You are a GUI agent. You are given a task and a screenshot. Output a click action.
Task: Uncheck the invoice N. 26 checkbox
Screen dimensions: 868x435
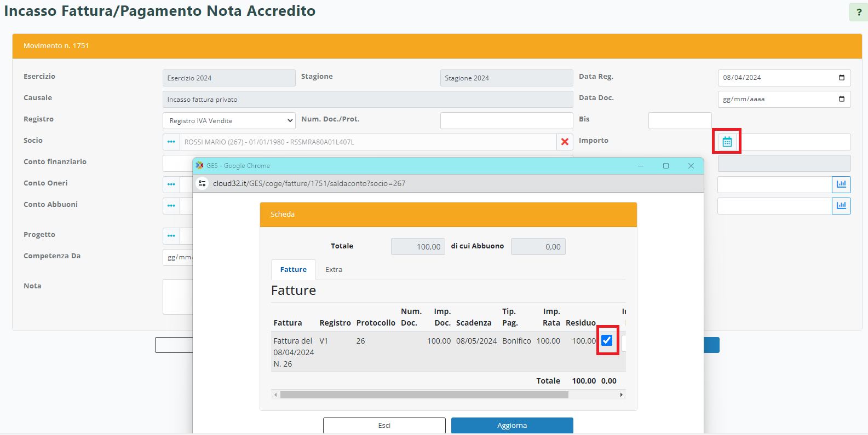[607, 340]
